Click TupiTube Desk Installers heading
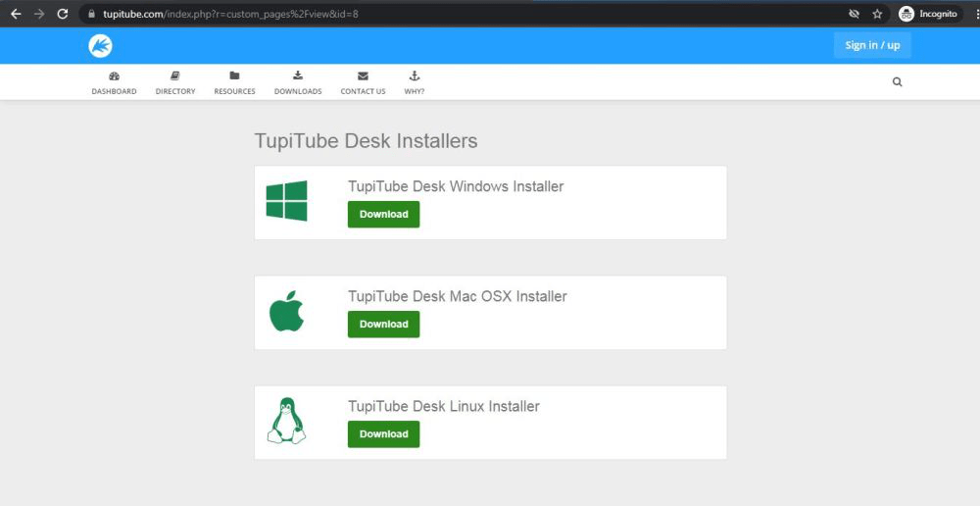980x506 pixels. click(x=366, y=141)
